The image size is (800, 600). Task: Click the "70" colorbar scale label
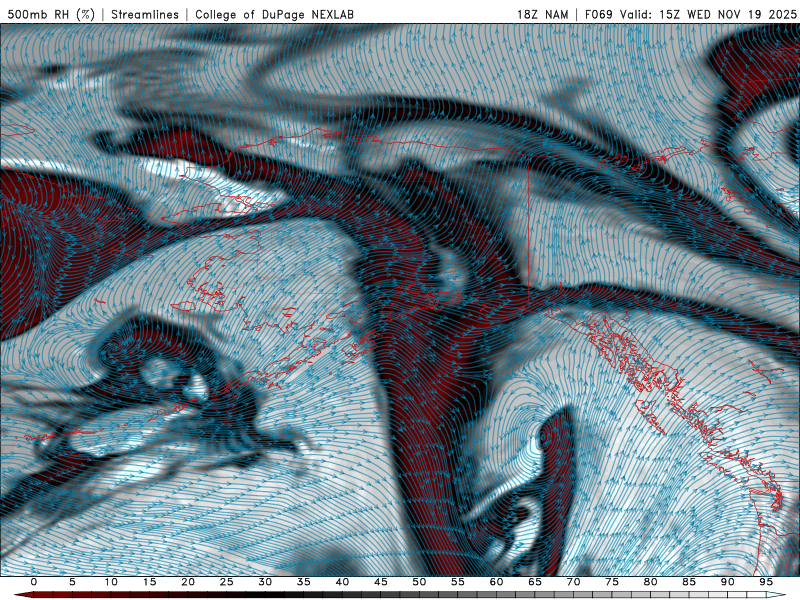pos(573,582)
